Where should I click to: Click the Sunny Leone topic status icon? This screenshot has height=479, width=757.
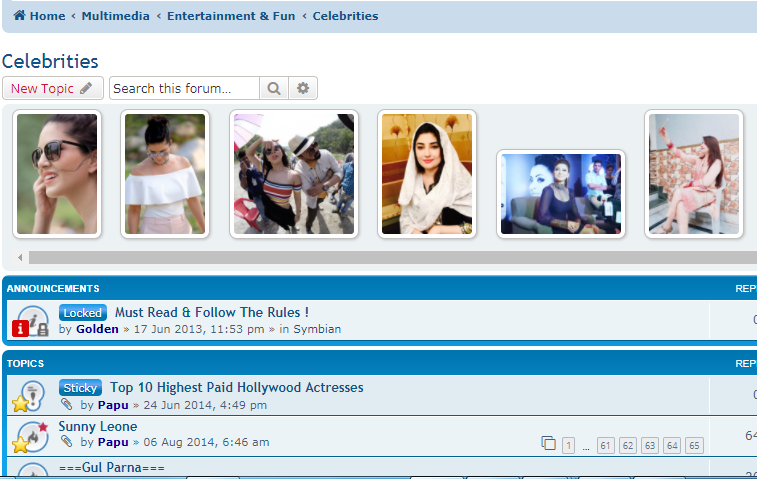(x=31, y=436)
